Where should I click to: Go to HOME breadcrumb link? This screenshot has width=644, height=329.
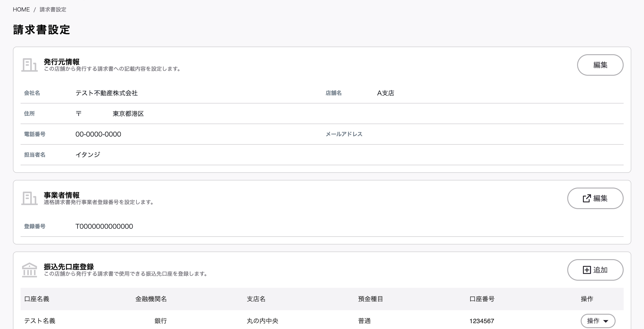pos(21,9)
